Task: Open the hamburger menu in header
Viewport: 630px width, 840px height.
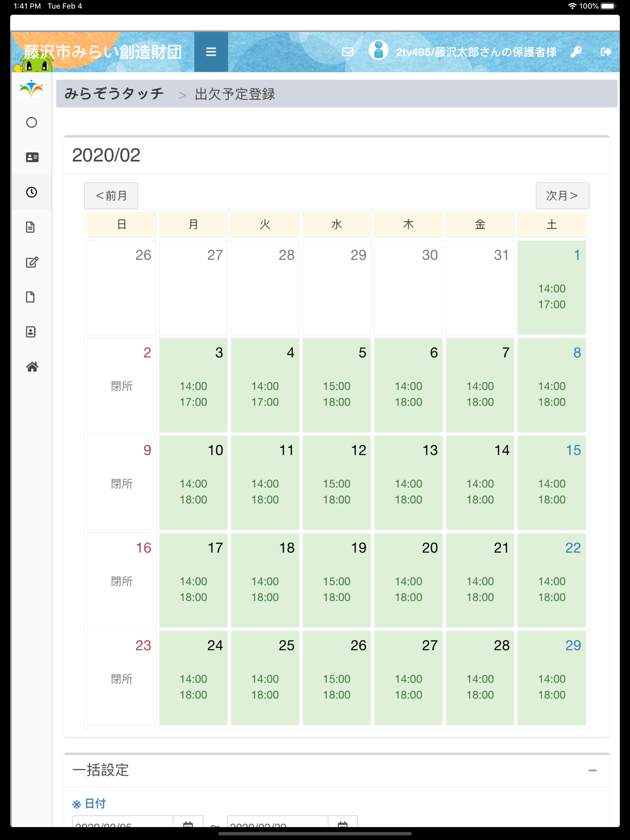Action: [211, 52]
